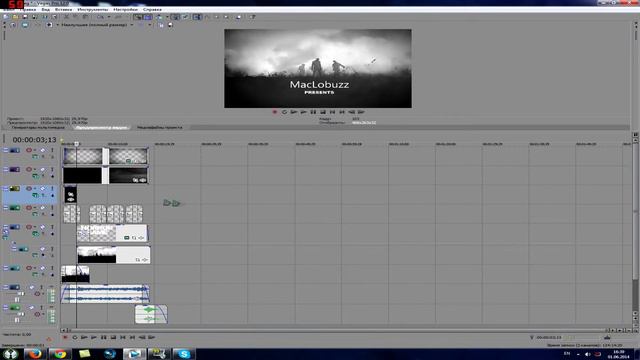The width and height of the screenshot is (640, 360).
Task: Open the Windows Start menu orb
Action: (x=10, y=354)
